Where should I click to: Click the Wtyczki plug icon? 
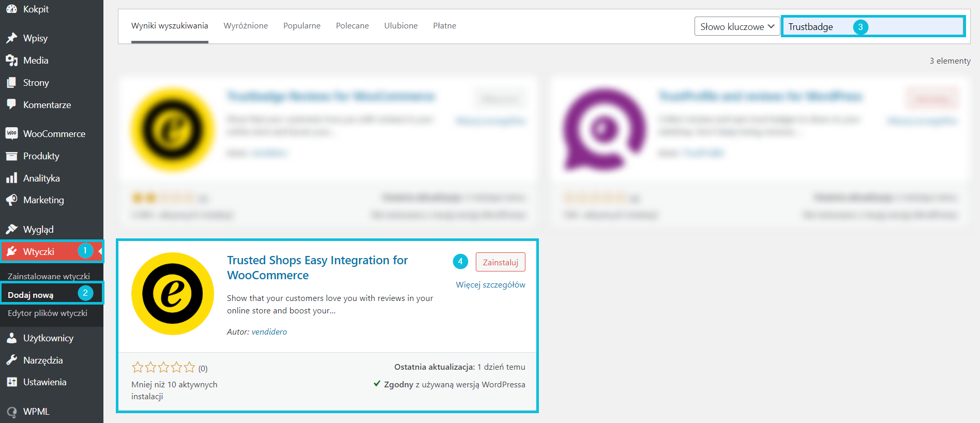[11, 251]
